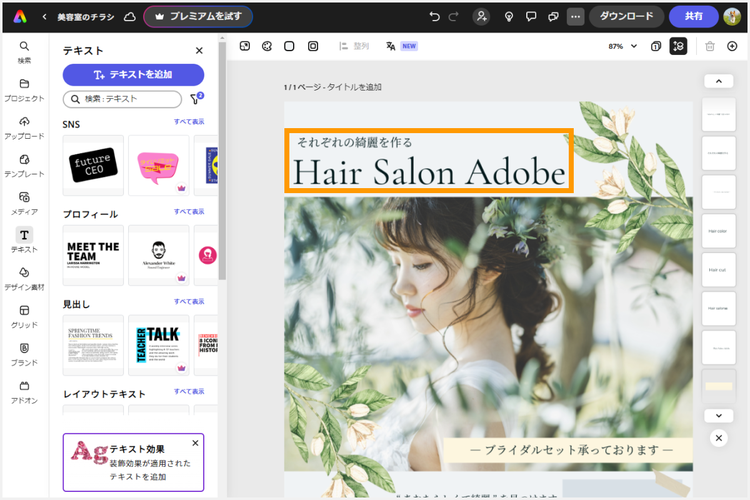Open the 87% zoom dropdown
750x500 pixels.
pyautogui.click(x=622, y=46)
